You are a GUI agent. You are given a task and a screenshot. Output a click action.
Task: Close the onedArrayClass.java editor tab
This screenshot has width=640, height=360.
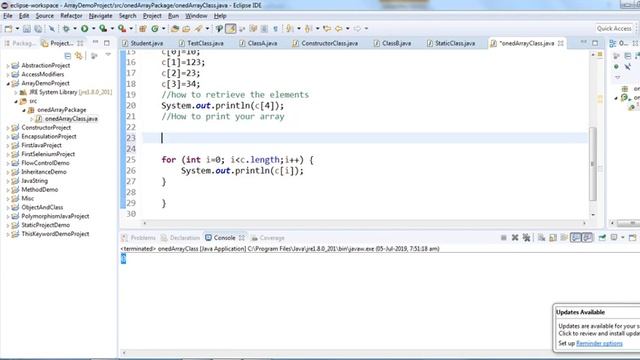click(561, 43)
